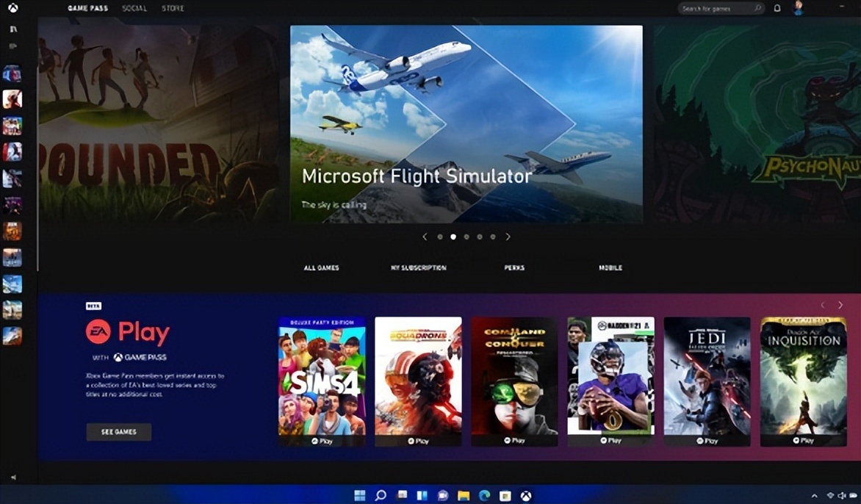Screen dimensions: 861x504
Task: Open the Star Wars Squadrons game card
Action: (418, 381)
